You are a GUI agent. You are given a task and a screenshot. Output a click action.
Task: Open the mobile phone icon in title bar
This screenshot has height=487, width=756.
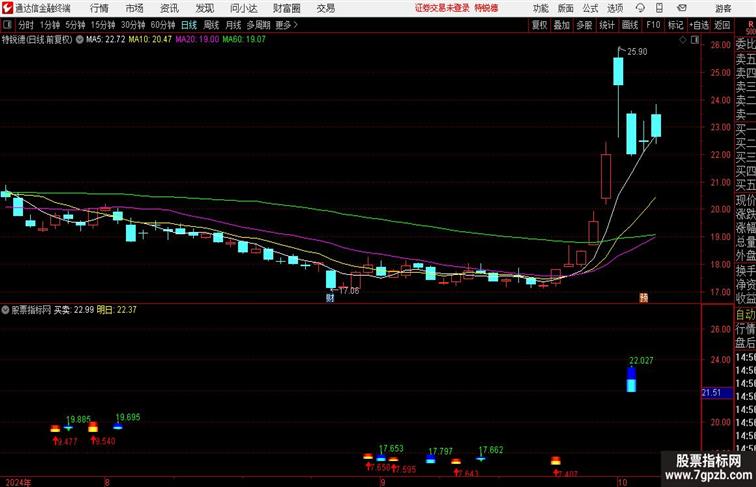pyautogui.click(x=659, y=8)
